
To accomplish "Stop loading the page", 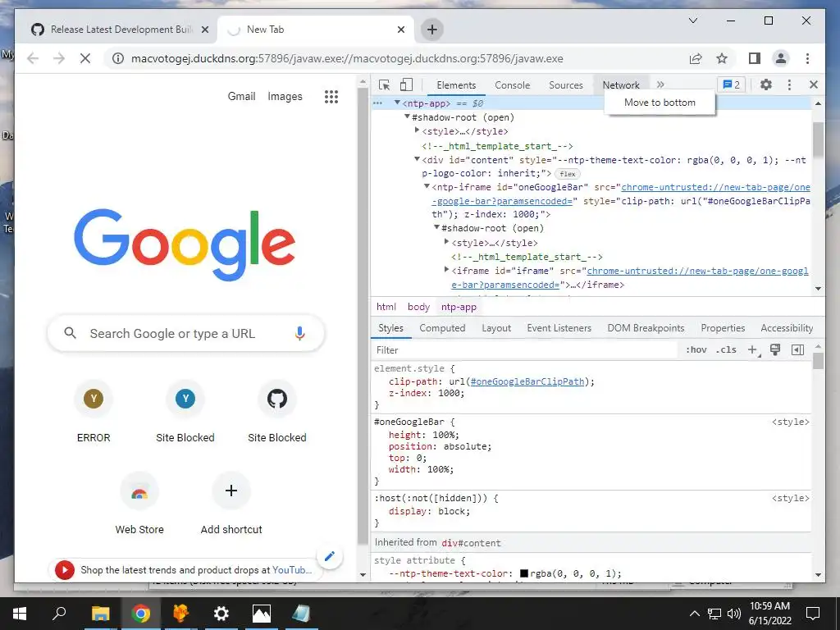I will tap(85, 58).
